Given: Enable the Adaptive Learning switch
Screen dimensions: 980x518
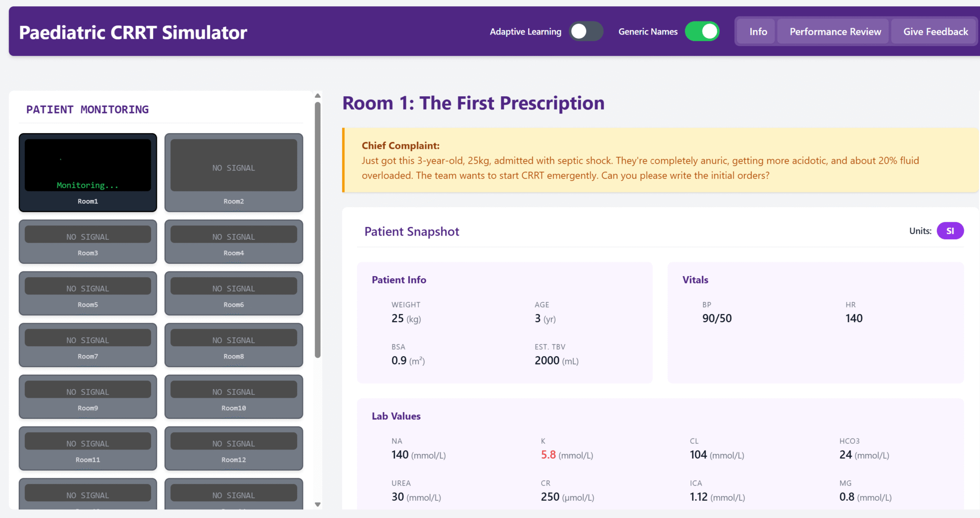Looking at the screenshot, I should pyautogui.click(x=586, y=32).
